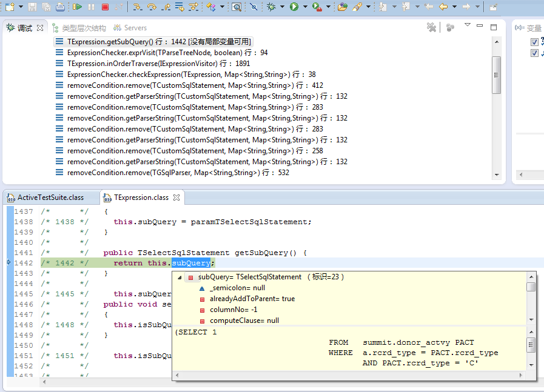Click the Save disk icon
The width and height of the screenshot is (544, 392).
pos(33,7)
